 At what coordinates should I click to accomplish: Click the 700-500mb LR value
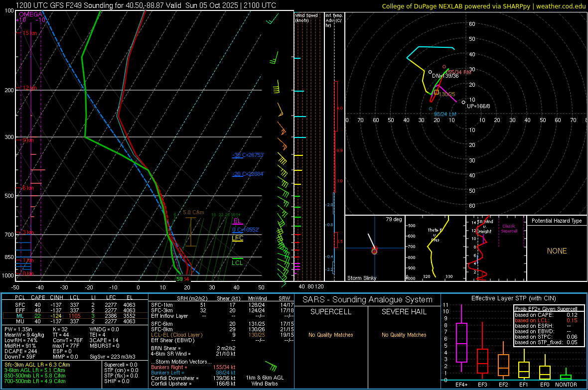35,381
